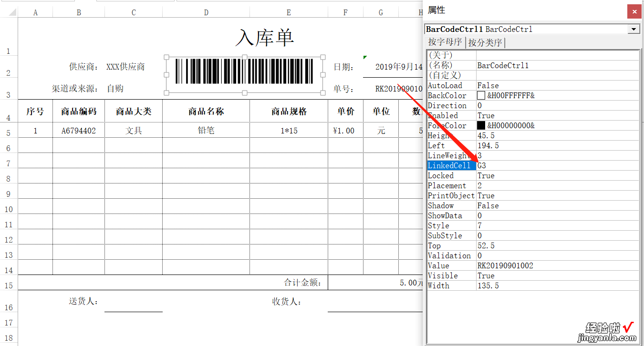Click the 商品名称 header cell
644x346 pixels.
coord(206,112)
